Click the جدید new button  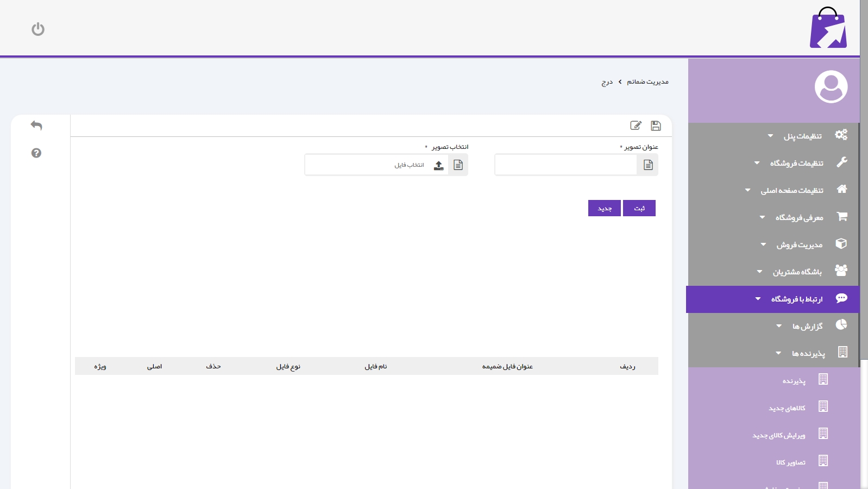click(604, 208)
